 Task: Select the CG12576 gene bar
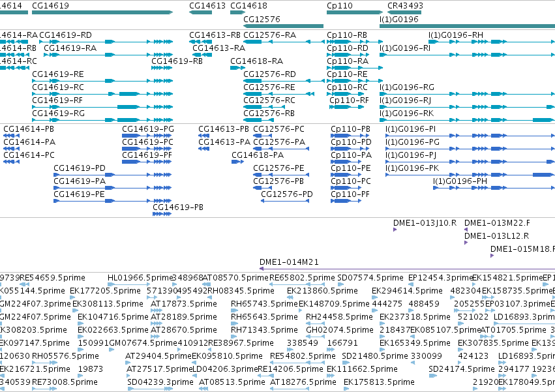pos(283,26)
